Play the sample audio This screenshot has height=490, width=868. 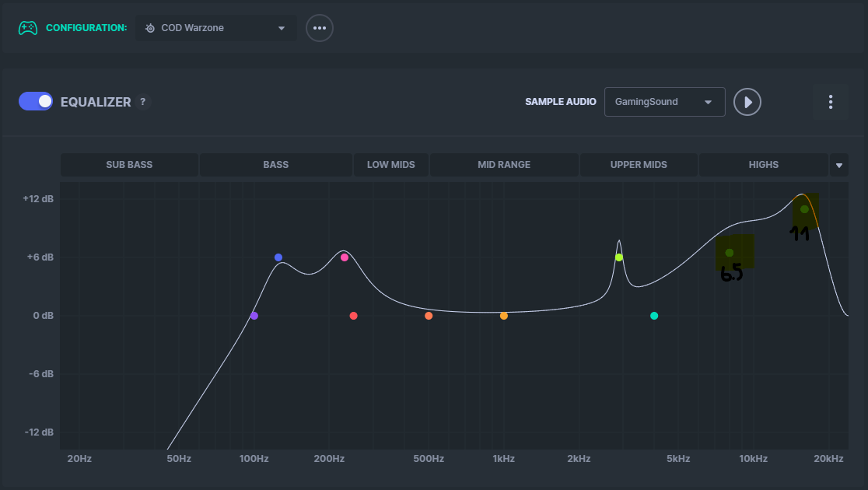tap(747, 102)
